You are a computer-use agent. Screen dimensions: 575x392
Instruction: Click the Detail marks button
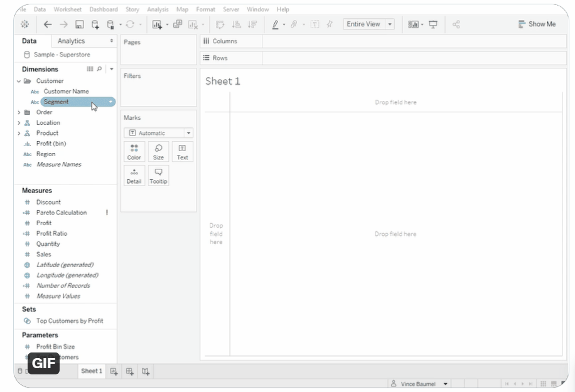pos(134,176)
